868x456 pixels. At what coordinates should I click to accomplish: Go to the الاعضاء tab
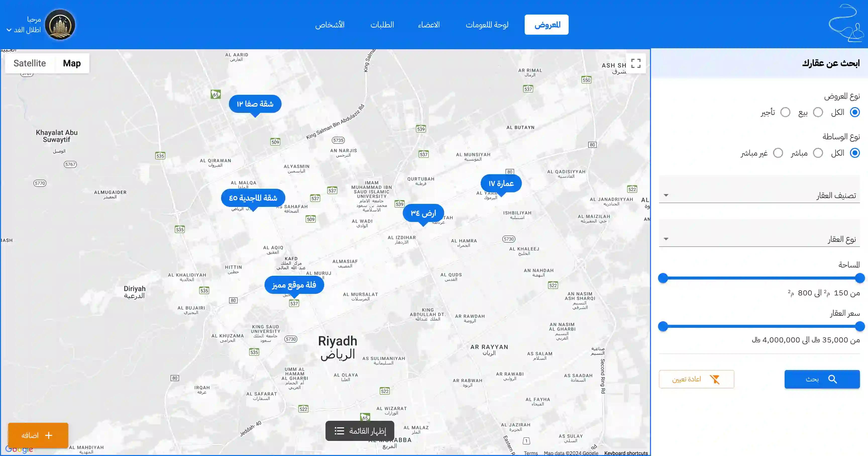coord(429,25)
